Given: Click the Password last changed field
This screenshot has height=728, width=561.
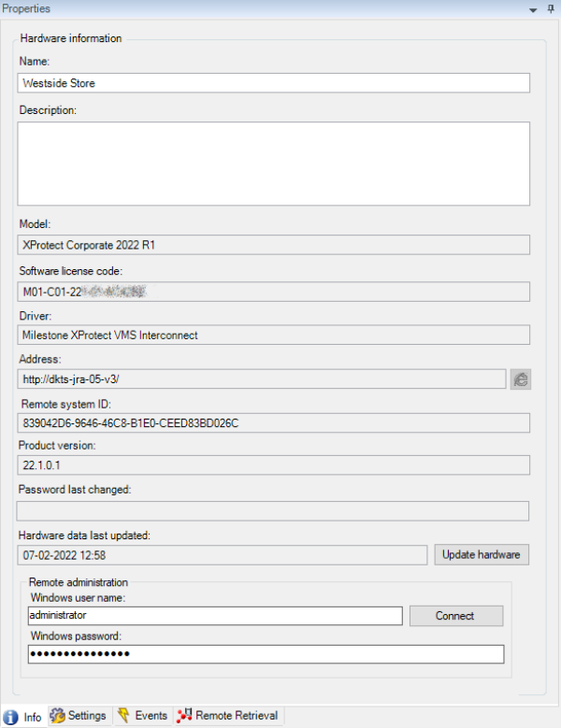Looking at the screenshot, I should (x=273, y=510).
